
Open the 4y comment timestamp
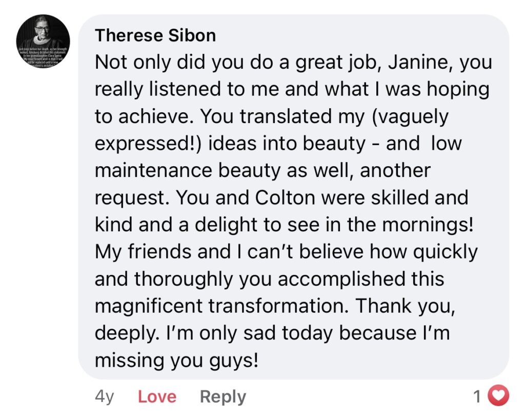click(105, 397)
